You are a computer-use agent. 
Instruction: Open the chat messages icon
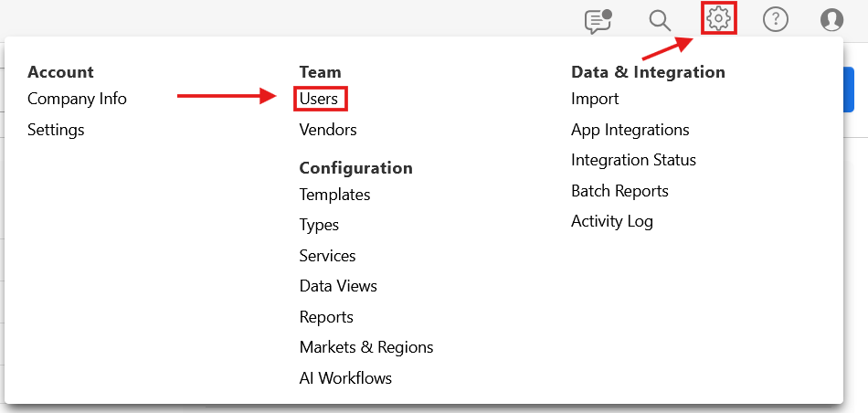(598, 20)
